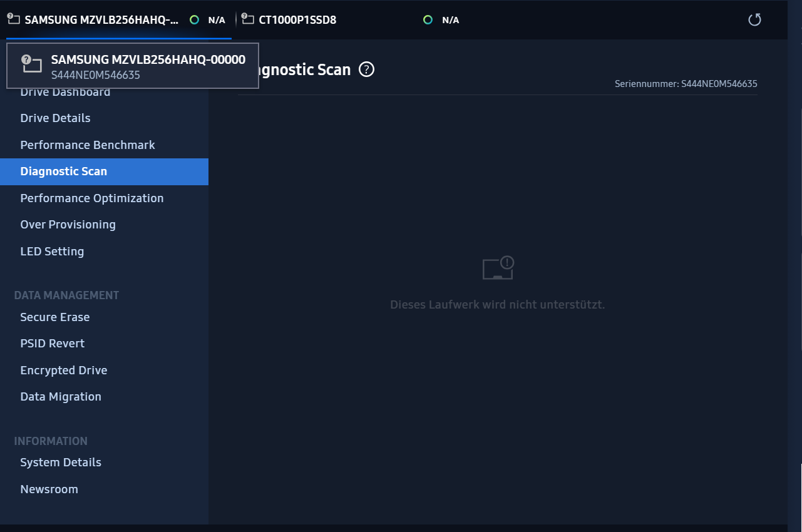Open Performance Optimization section
The width and height of the screenshot is (802, 532).
tap(104, 198)
